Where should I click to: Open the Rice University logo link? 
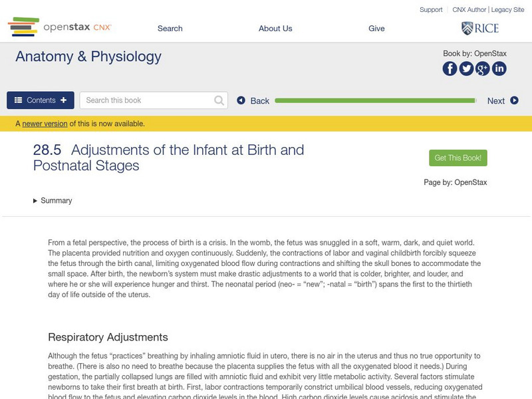(480, 28)
